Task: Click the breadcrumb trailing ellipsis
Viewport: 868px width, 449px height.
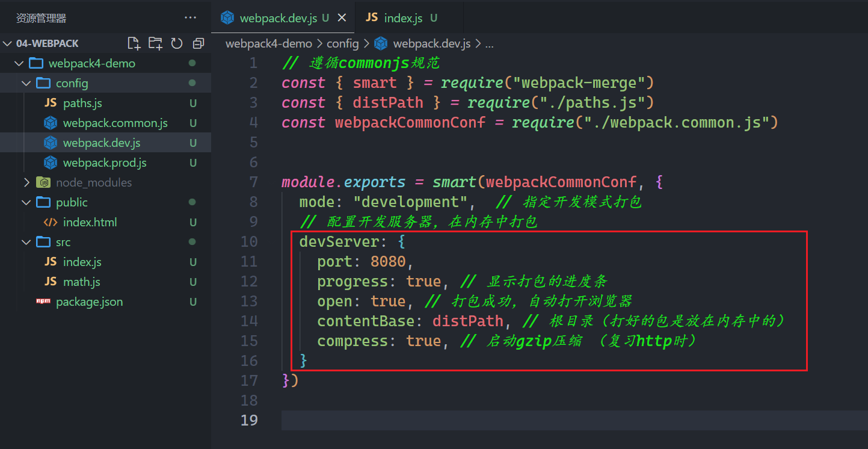Action: (x=489, y=43)
